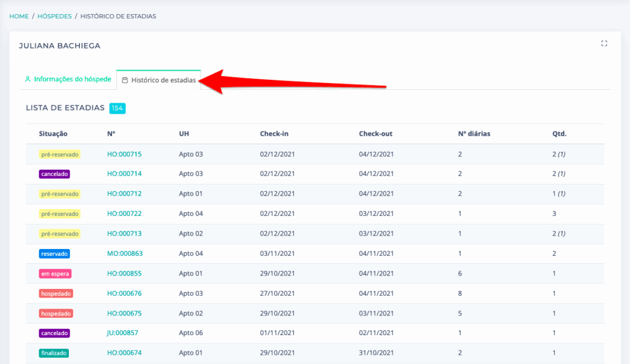Image resolution: width=630 pixels, height=364 pixels.
Task: Click the cancelado badge for HO:000714
Action: point(54,174)
